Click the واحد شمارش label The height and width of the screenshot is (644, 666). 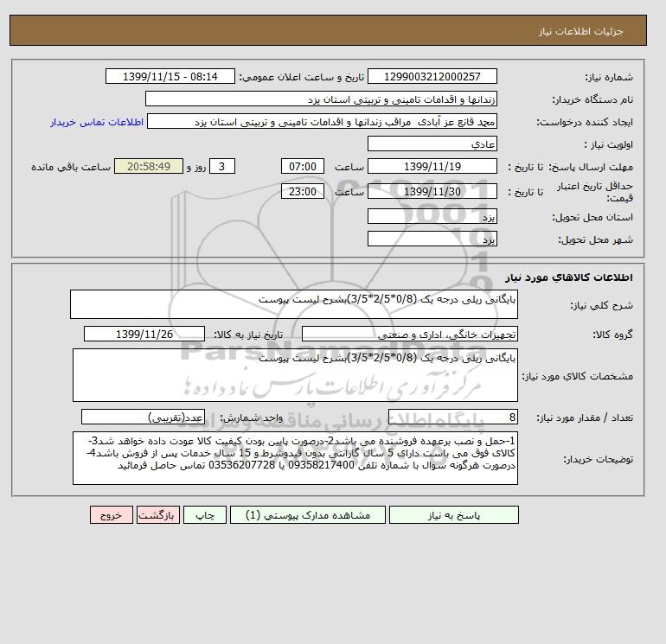tap(251, 418)
